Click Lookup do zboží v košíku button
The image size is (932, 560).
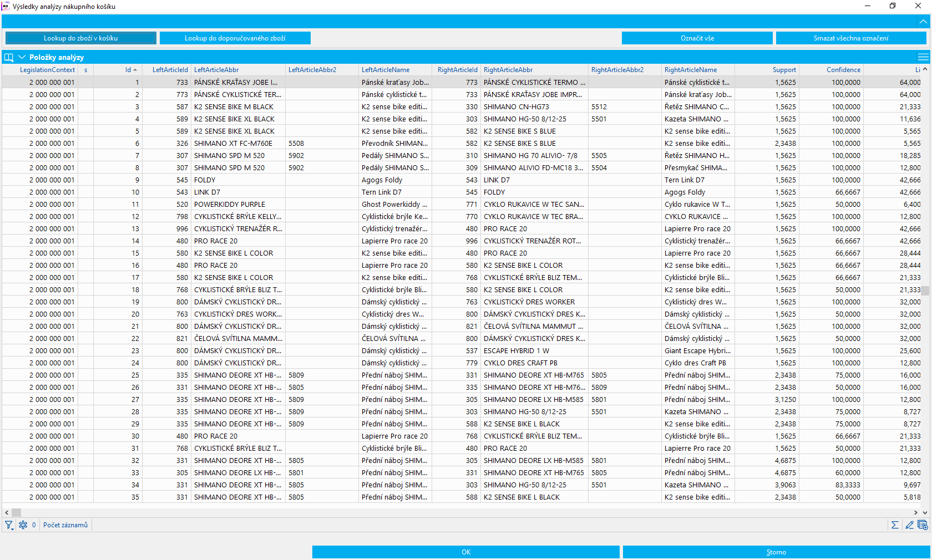tap(81, 38)
